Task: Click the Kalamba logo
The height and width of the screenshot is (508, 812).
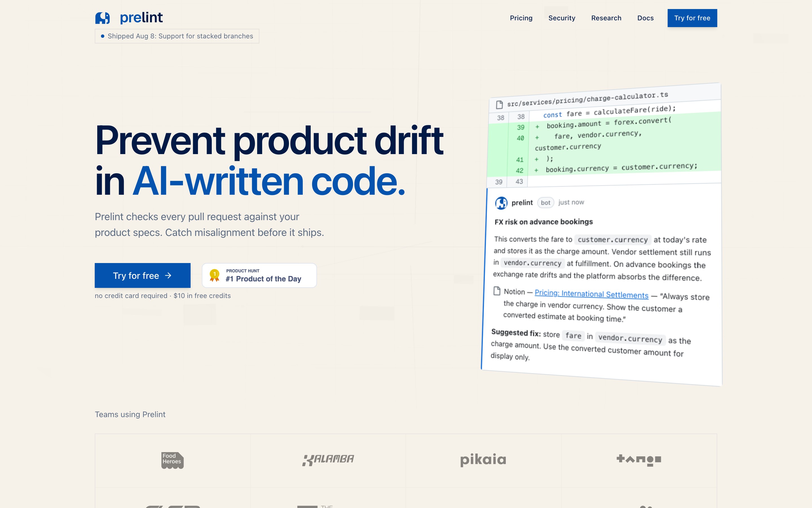Action: point(328,460)
